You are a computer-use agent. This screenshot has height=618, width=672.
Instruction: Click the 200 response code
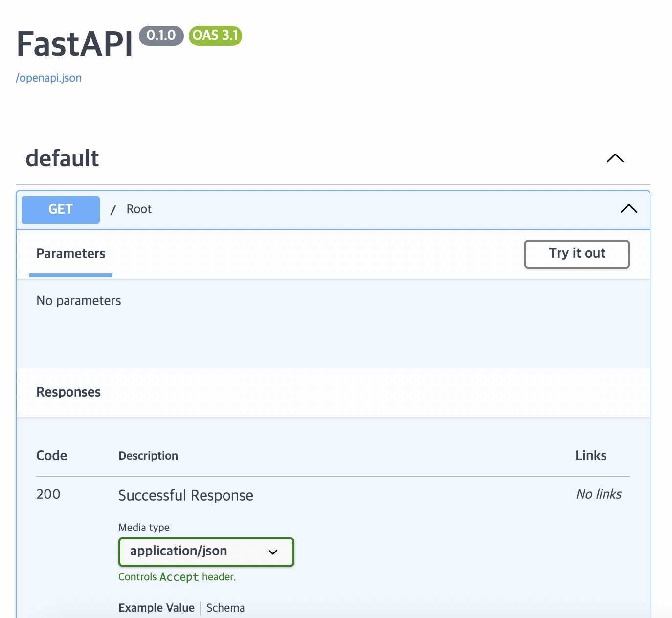point(48,494)
